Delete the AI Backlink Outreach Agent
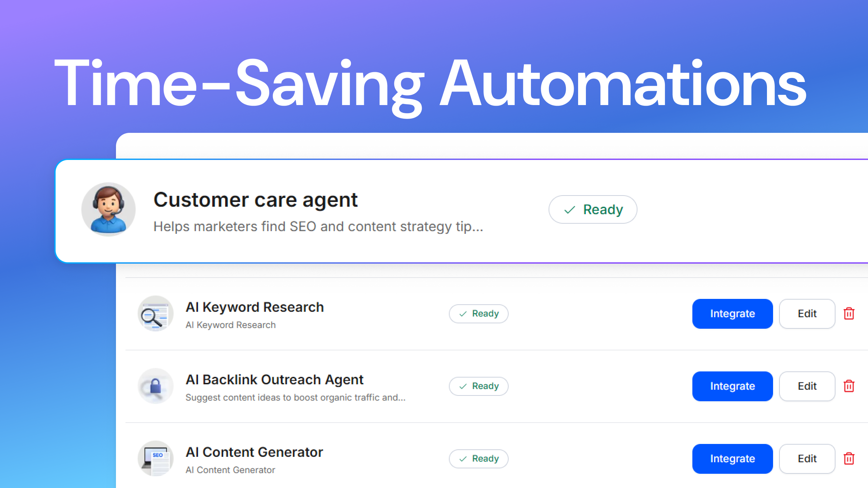Screen dimensions: 868x488 pos(849,386)
